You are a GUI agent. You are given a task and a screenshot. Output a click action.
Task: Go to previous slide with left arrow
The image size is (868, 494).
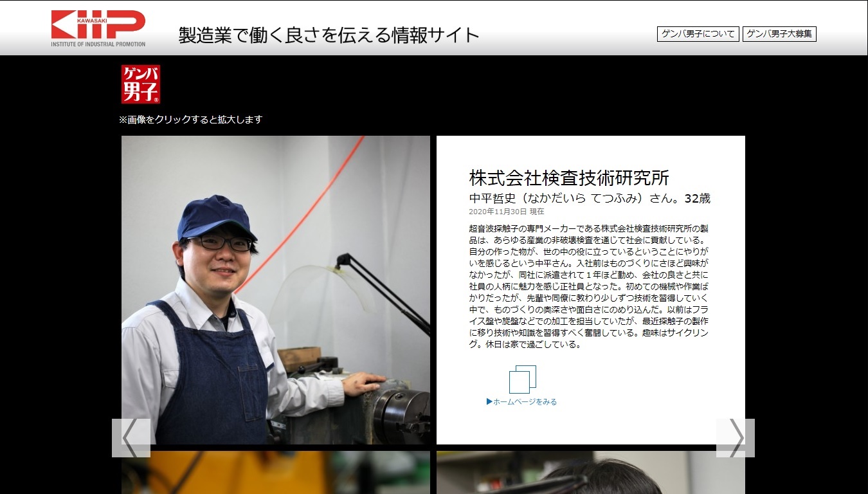131,438
